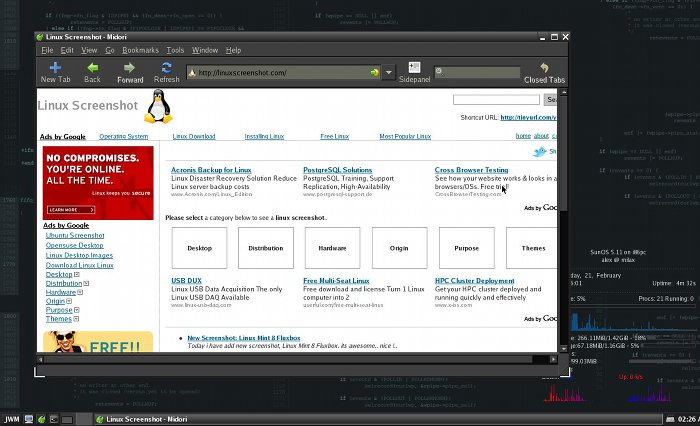Image resolution: width=700 pixels, height=426 pixels.
Task: Click the show desktop monitor icon on taskbar
Action: click(29, 419)
